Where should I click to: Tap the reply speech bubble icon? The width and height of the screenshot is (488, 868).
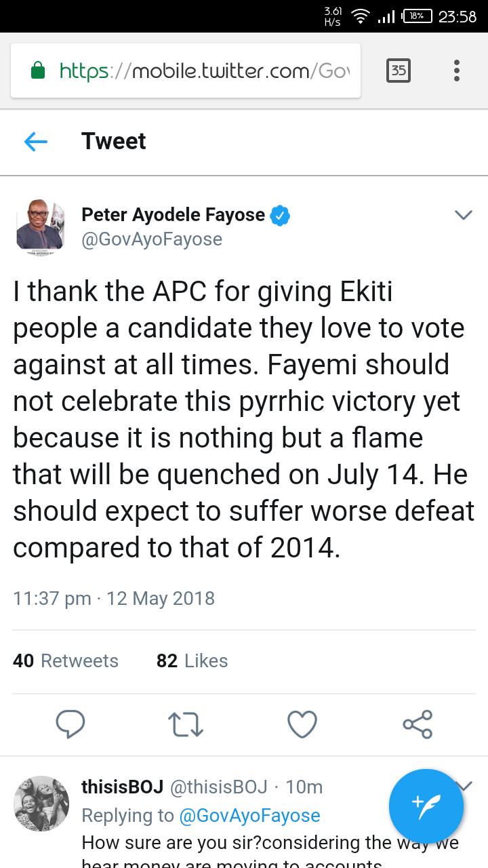pos(70,724)
